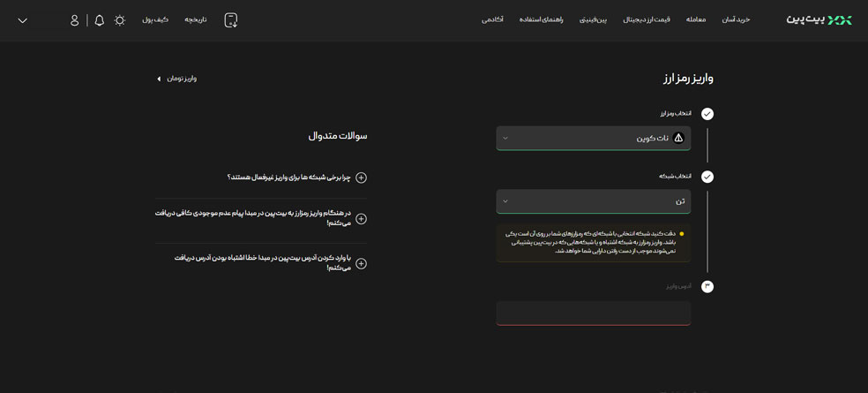
Task: Expand FAQ about insufficient balance message
Action: pos(361,218)
